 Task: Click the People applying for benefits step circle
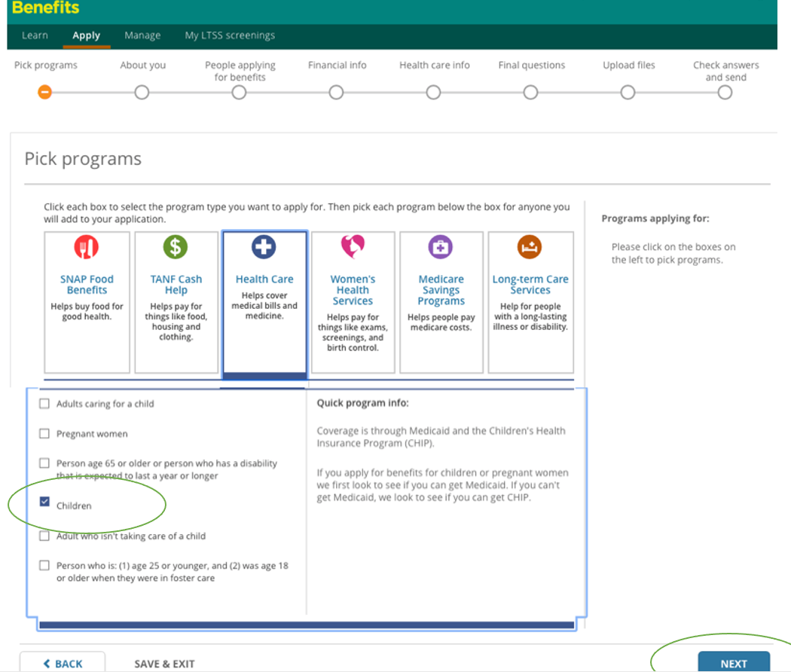coord(239,93)
